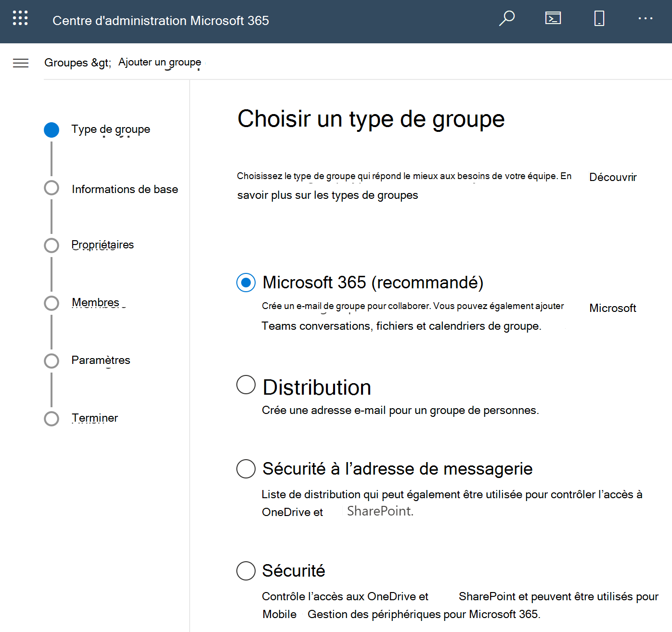Open the Type de groupe step

[x=111, y=129]
